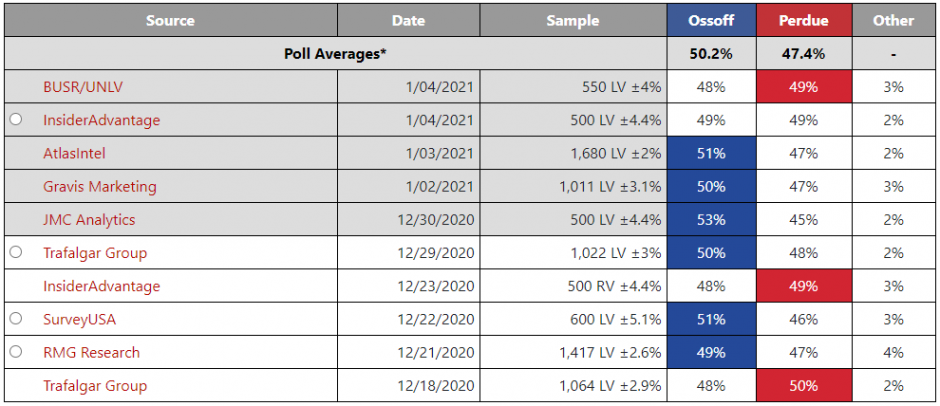Click the blue Ossoff column header
Image resolution: width=940 pixels, height=406 pixels.
pos(711,21)
